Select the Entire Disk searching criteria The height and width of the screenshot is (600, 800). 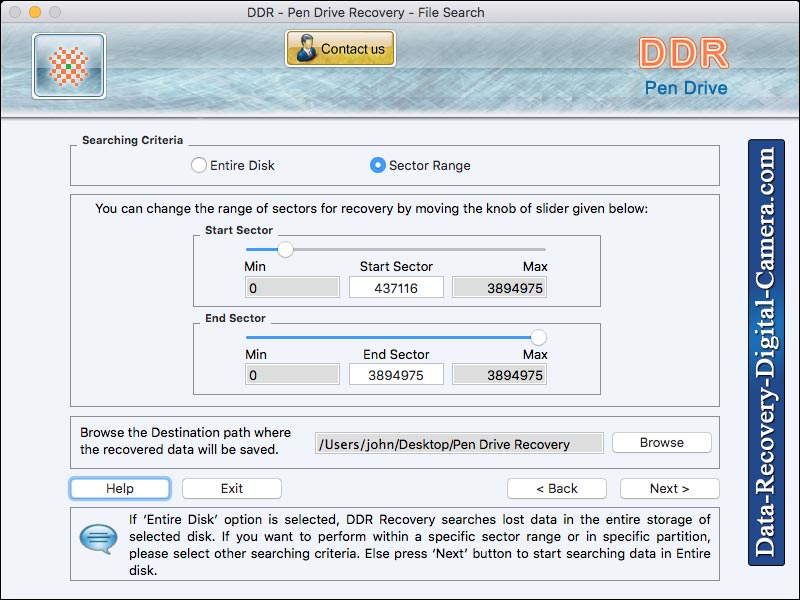point(197,165)
